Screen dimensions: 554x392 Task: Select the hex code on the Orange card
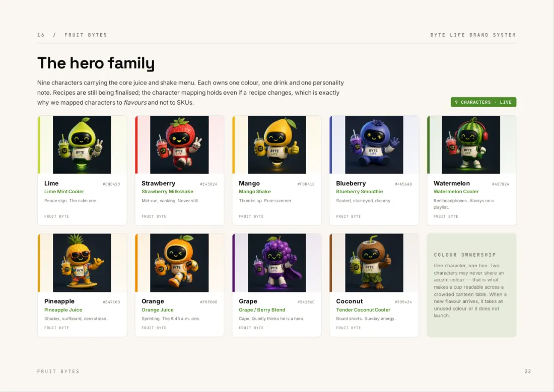[209, 302]
